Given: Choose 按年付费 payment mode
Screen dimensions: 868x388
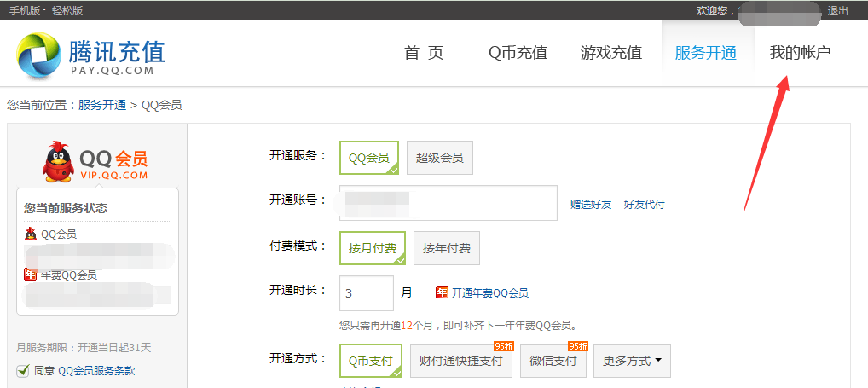Looking at the screenshot, I should coord(446,248).
